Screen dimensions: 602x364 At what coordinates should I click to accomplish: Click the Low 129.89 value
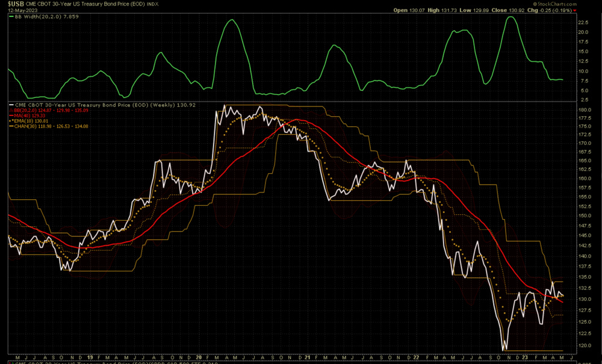point(473,10)
